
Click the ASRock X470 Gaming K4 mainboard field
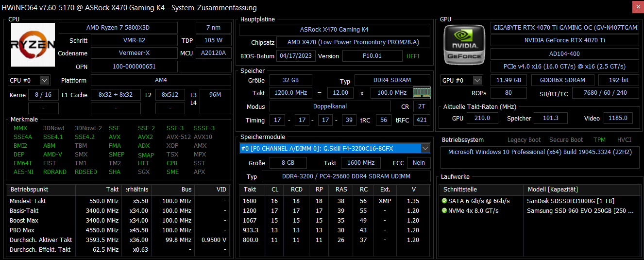coord(335,30)
